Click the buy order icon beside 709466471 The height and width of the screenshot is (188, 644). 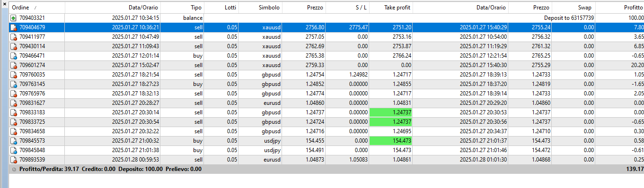tap(14, 56)
